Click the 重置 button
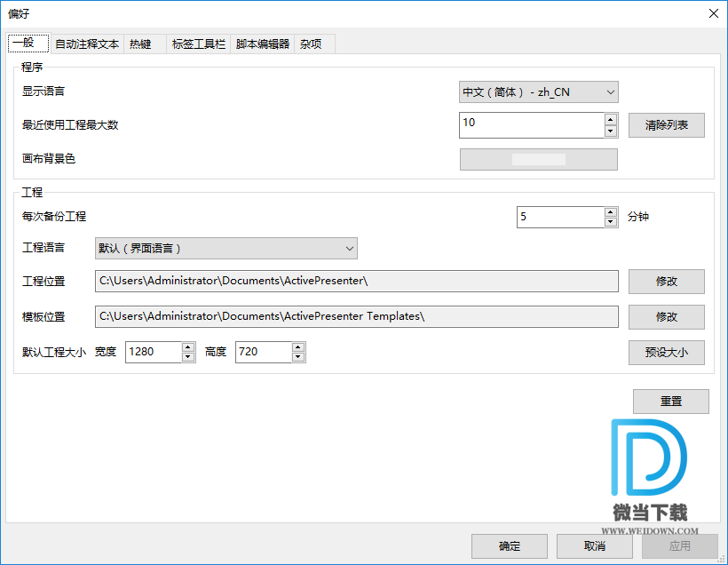Viewport: 728px width, 565px height. click(x=671, y=402)
